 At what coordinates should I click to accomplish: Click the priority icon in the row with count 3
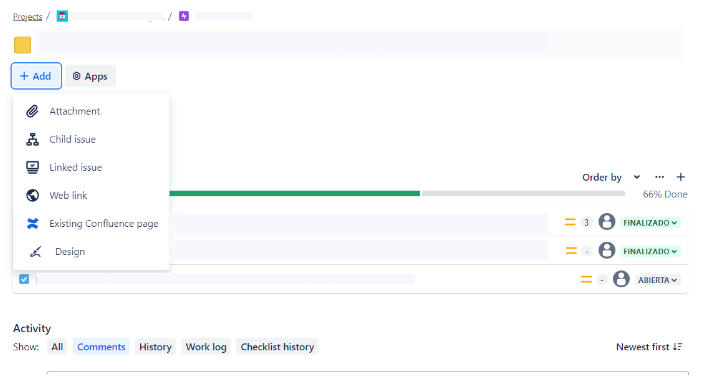(570, 222)
